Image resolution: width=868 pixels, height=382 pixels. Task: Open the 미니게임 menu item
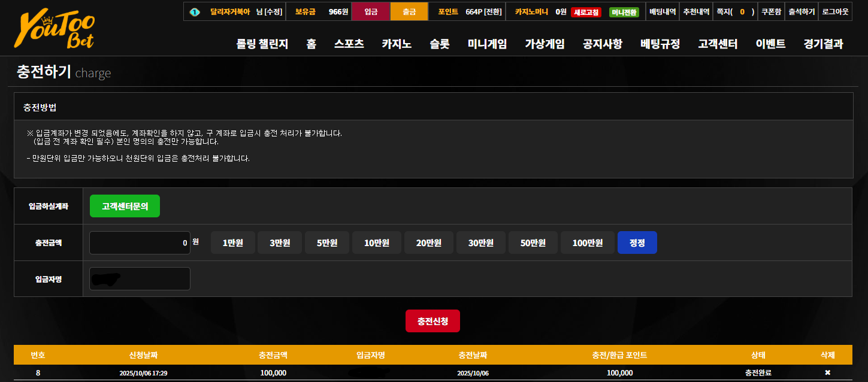(487, 44)
